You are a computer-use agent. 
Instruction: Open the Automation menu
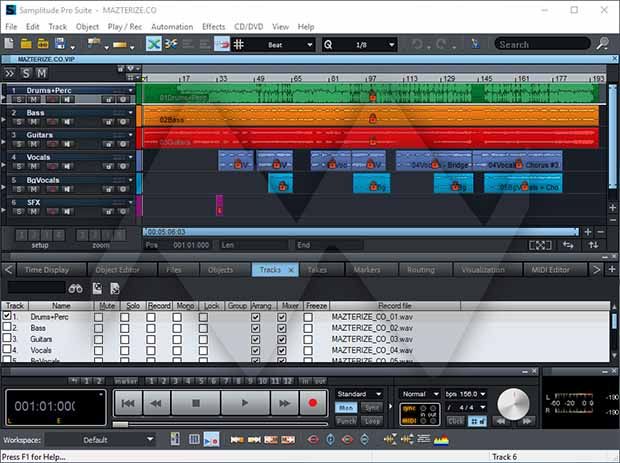tap(172, 27)
